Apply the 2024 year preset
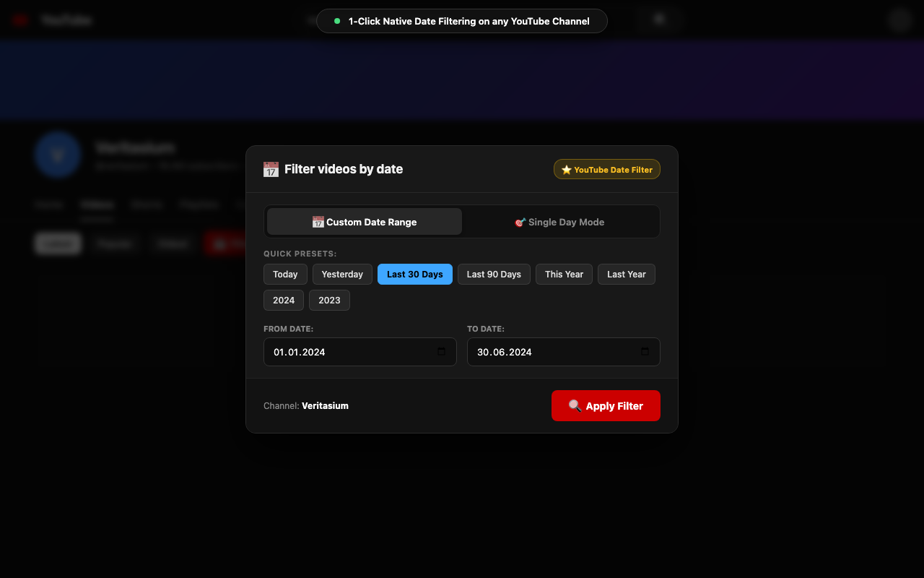 coord(284,301)
